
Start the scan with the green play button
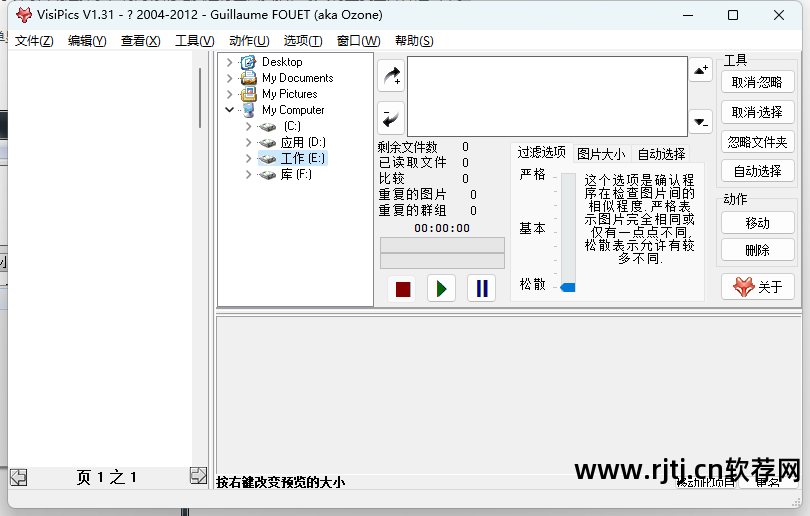pos(442,288)
